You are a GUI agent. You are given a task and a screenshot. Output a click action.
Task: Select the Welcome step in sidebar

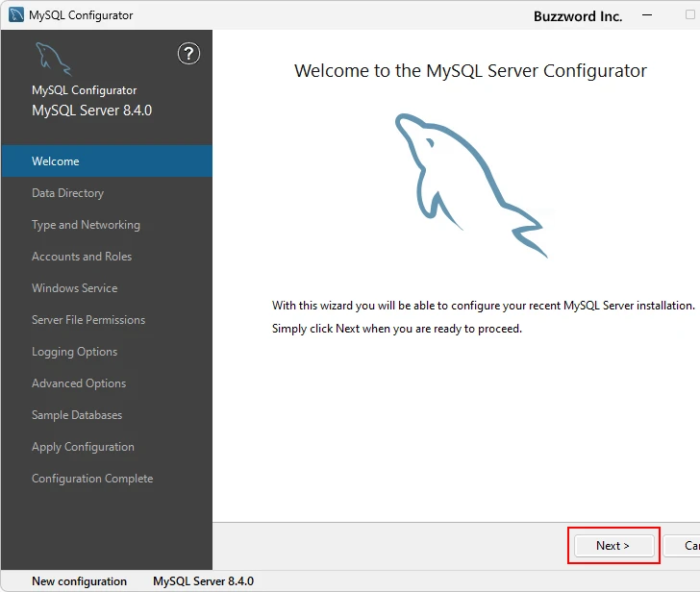click(x=107, y=161)
